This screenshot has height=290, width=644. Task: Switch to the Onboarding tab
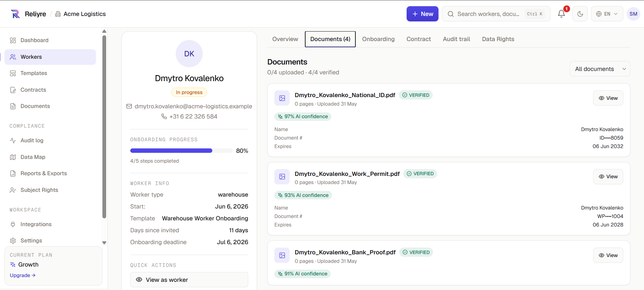point(378,39)
